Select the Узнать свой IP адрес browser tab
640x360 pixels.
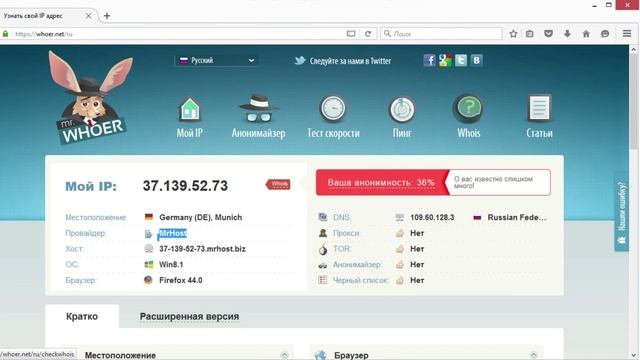click(x=48, y=16)
